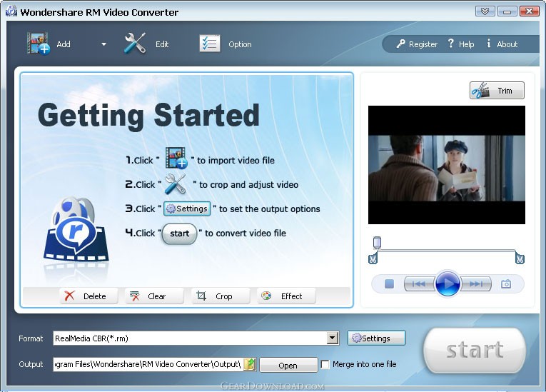The width and height of the screenshot is (546, 392).
Task: Select the right trim scissors marker
Action: coord(520,259)
